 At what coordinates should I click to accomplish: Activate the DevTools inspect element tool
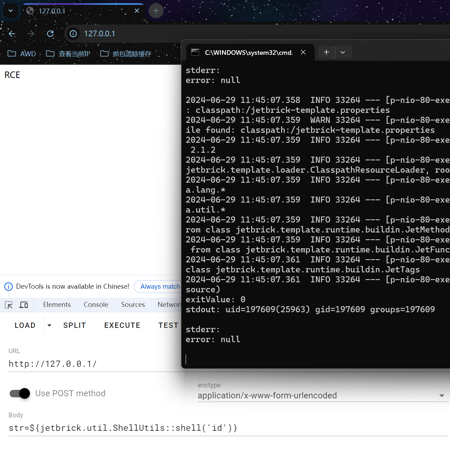(x=9, y=305)
